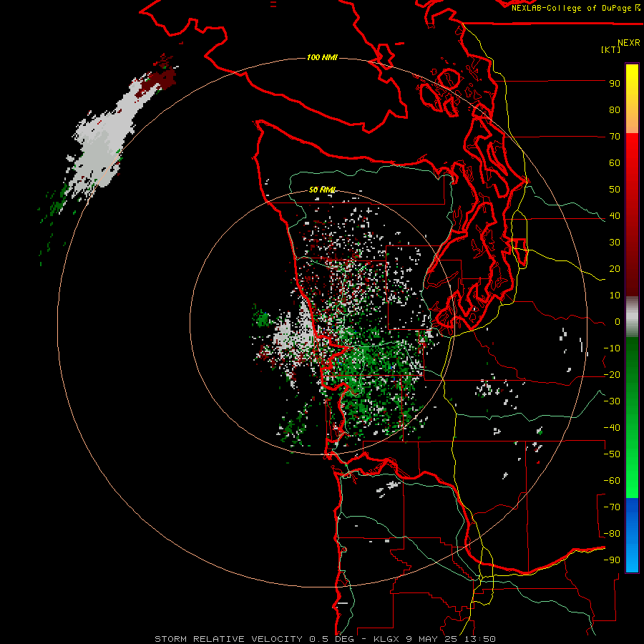Image resolution: width=644 pixels, height=644 pixels.
Task: Select the 40 value on the velocity scale
Action: (x=615, y=215)
